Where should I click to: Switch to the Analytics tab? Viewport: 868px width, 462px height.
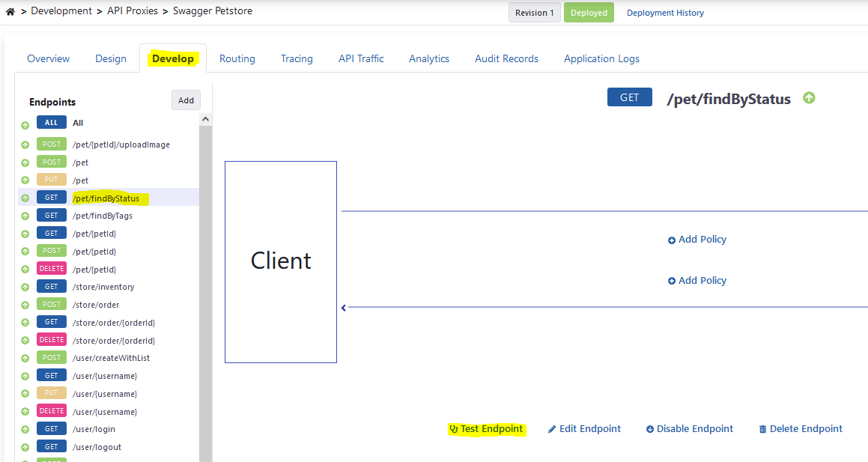pyautogui.click(x=428, y=58)
